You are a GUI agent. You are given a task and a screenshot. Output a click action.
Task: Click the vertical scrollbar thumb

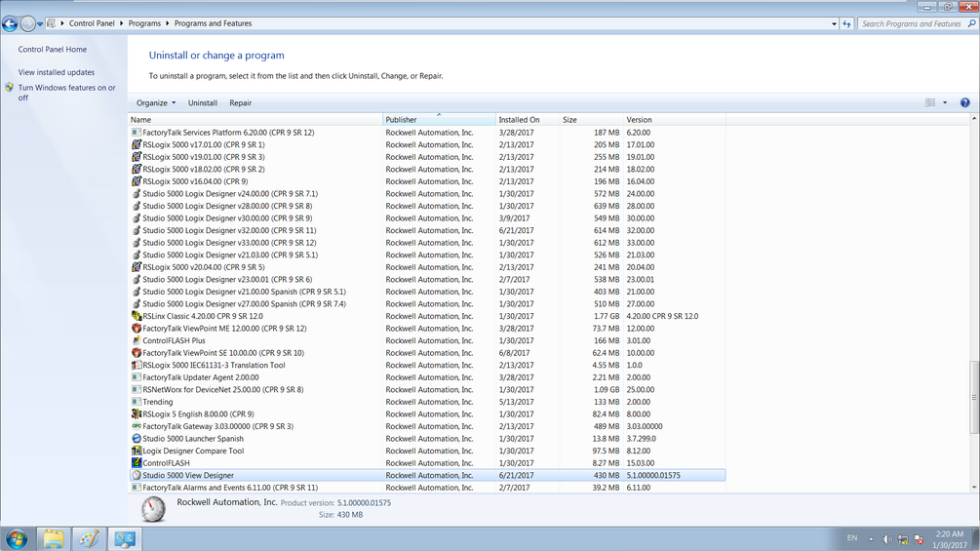pos(974,397)
